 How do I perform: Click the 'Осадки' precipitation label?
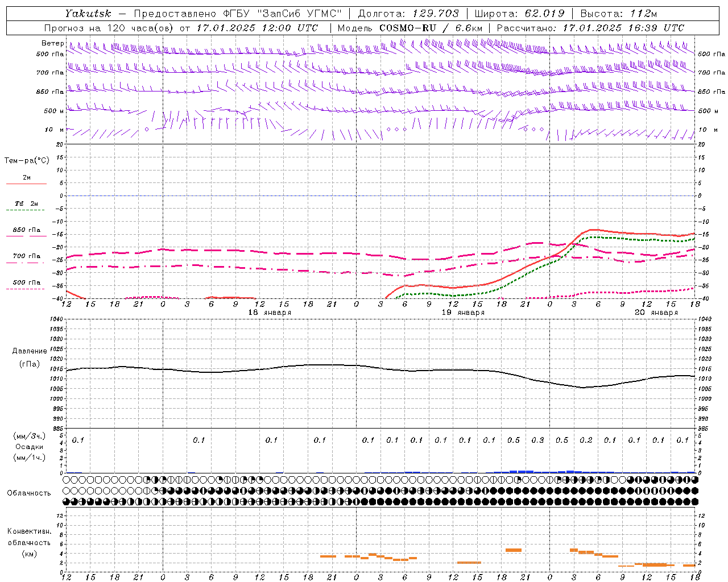[30, 447]
